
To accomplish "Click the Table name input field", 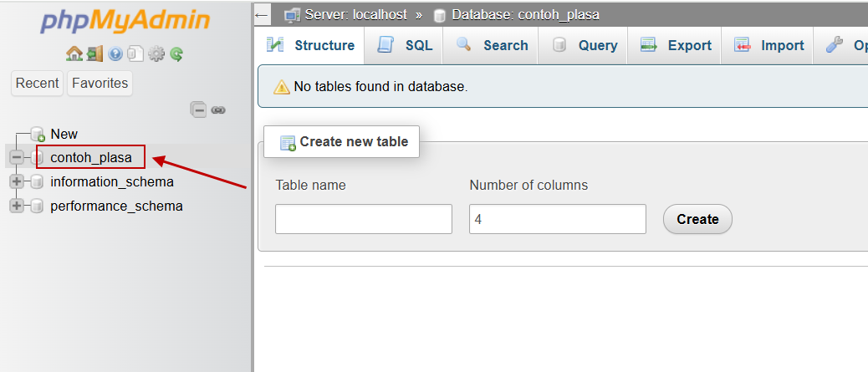I will [364, 219].
